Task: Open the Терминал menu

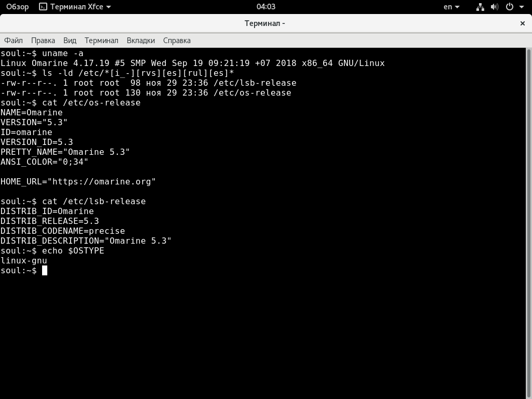Action: point(101,41)
